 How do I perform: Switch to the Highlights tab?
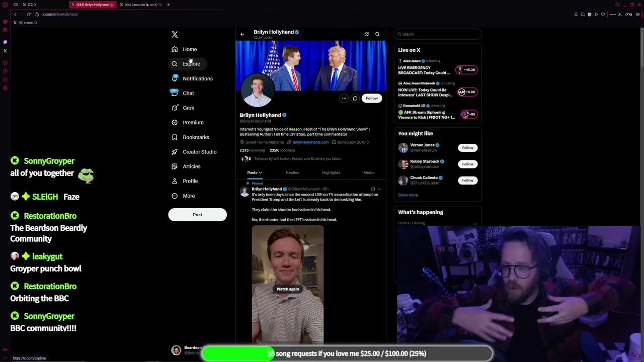coord(331,172)
